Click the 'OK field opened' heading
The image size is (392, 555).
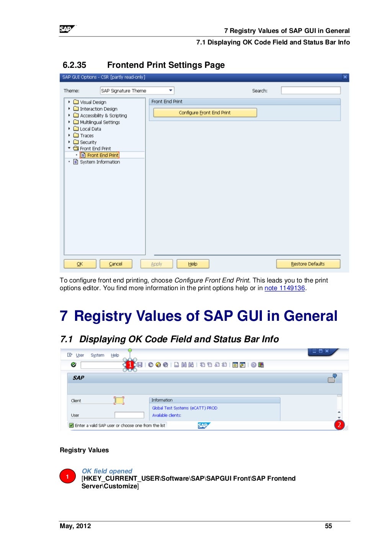[107, 471]
